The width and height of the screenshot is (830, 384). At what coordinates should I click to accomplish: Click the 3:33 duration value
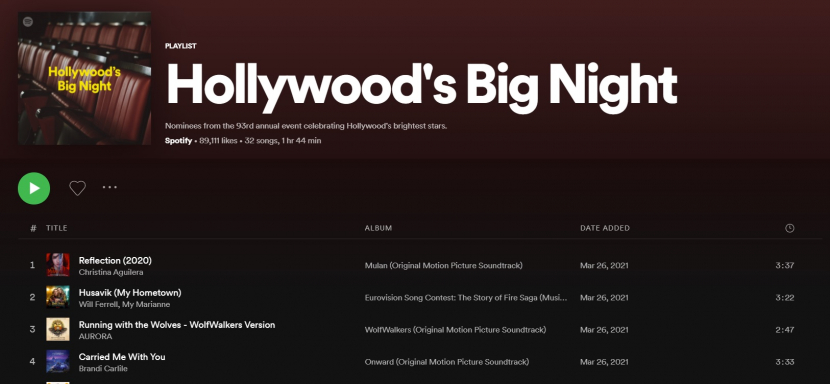[x=784, y=362]
